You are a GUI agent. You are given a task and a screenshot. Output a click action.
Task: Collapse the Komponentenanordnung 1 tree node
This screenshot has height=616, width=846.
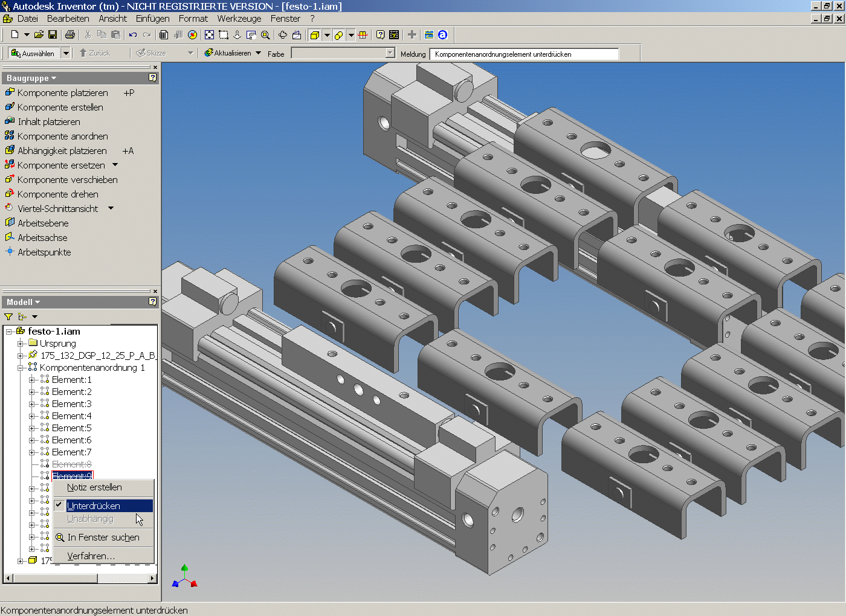tap(21, 368)
